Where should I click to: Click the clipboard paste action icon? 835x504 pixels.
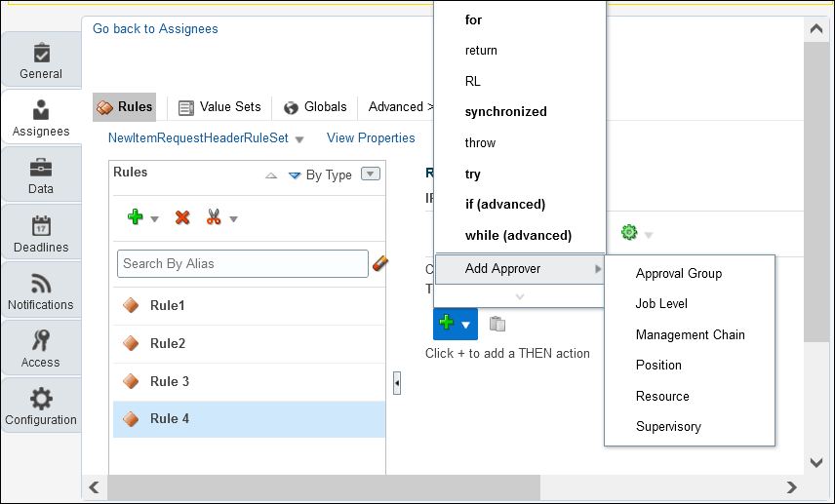497,324
